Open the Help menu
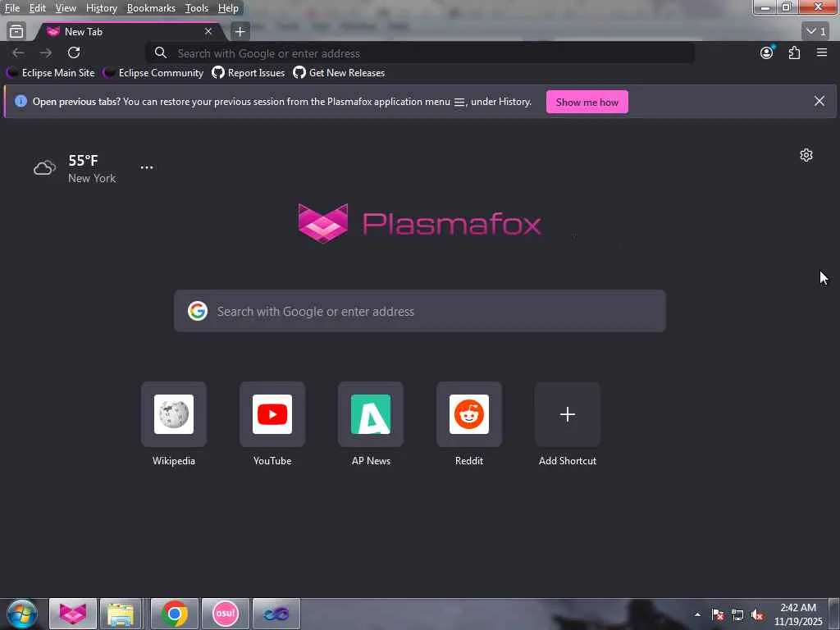Screen dimensions: 840x630 pyautogui.click(x=228, y=8)
